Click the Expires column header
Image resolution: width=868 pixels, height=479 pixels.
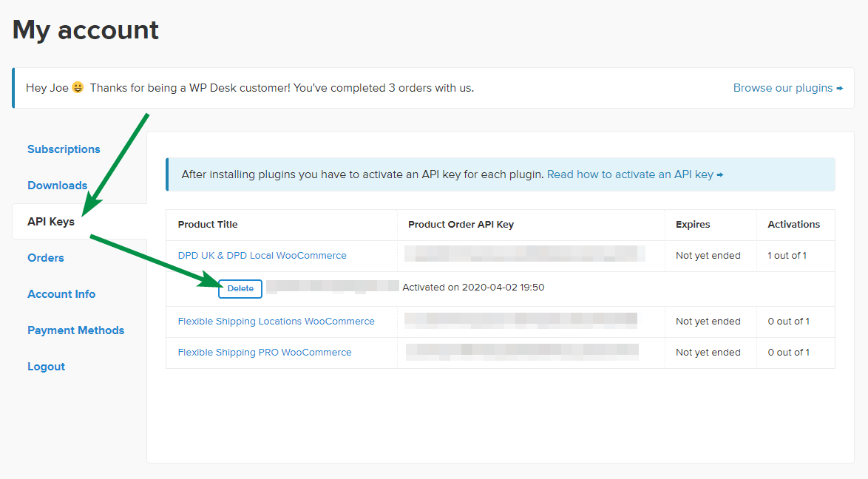point(693,225)
